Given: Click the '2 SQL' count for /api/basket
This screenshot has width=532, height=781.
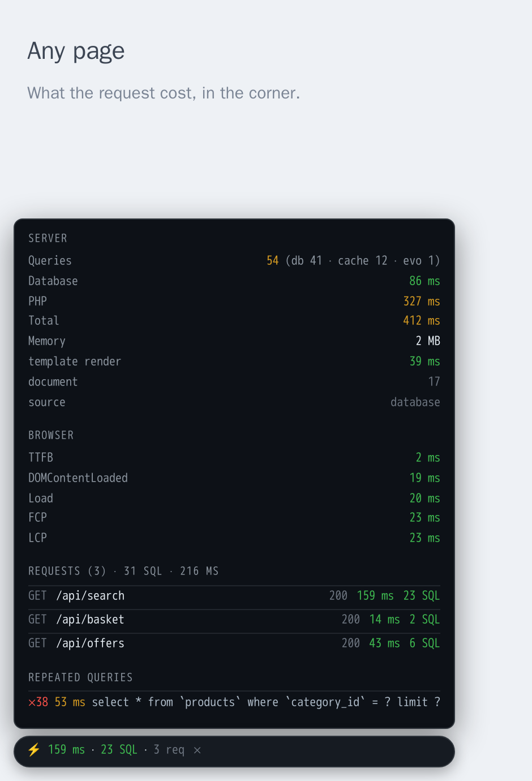Looking at the screenshot, I should point(424,620).
